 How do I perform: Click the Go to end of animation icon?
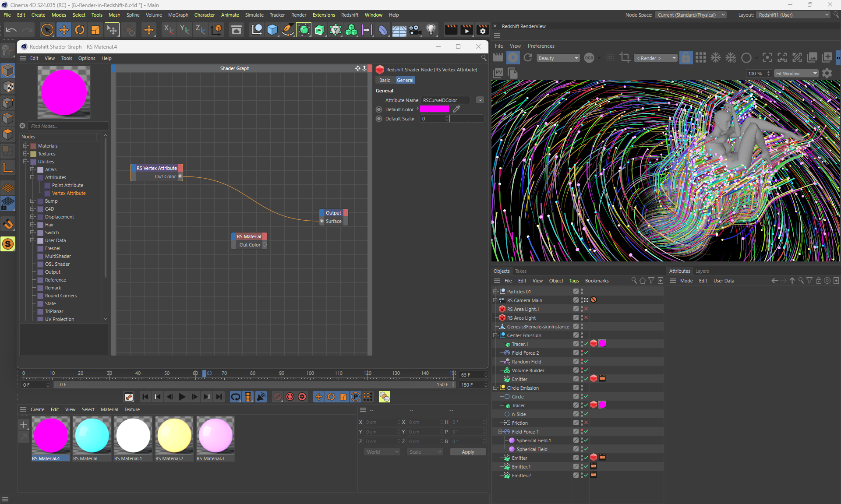click(x=219, y=397)
